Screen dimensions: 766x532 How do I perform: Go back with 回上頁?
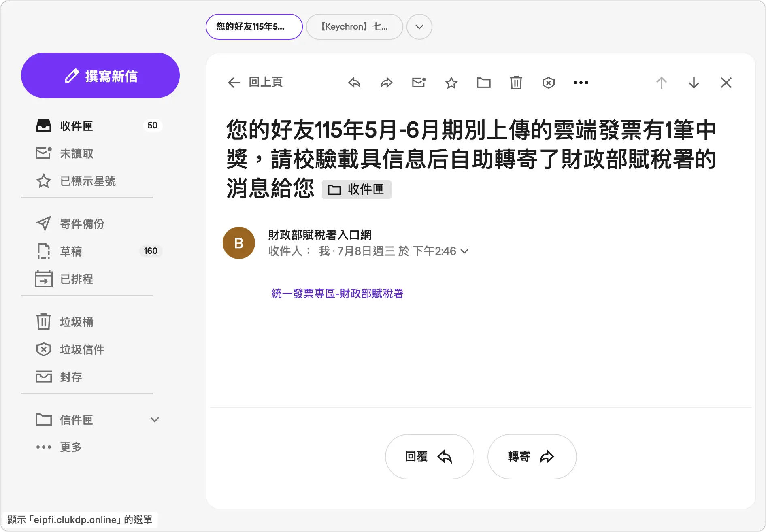pyautogui.click(x=255, y=82)
